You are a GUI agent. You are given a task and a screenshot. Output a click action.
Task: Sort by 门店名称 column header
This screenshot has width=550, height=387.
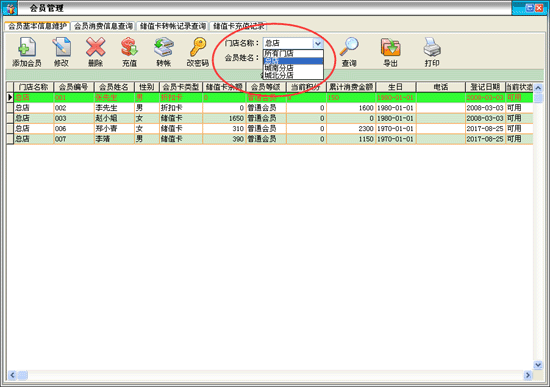33,87
